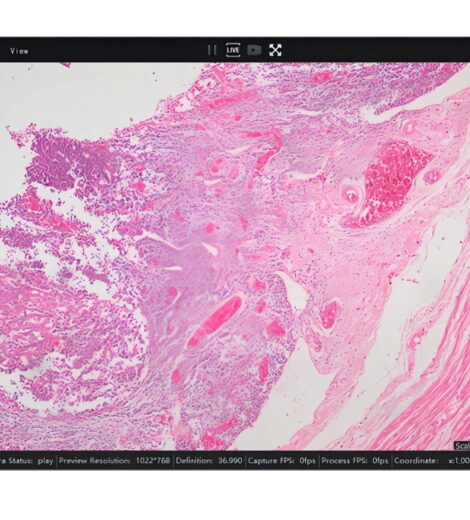Enter fullscreen with the expand arrows icon

point(275,50)
